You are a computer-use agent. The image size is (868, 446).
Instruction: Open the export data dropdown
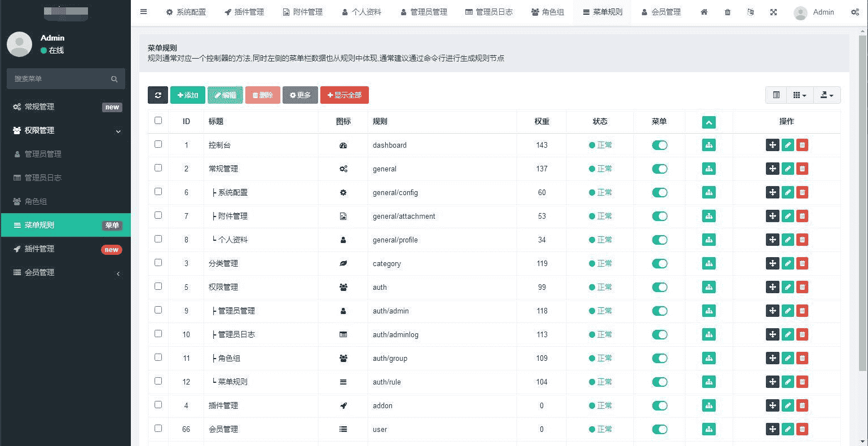826,95
